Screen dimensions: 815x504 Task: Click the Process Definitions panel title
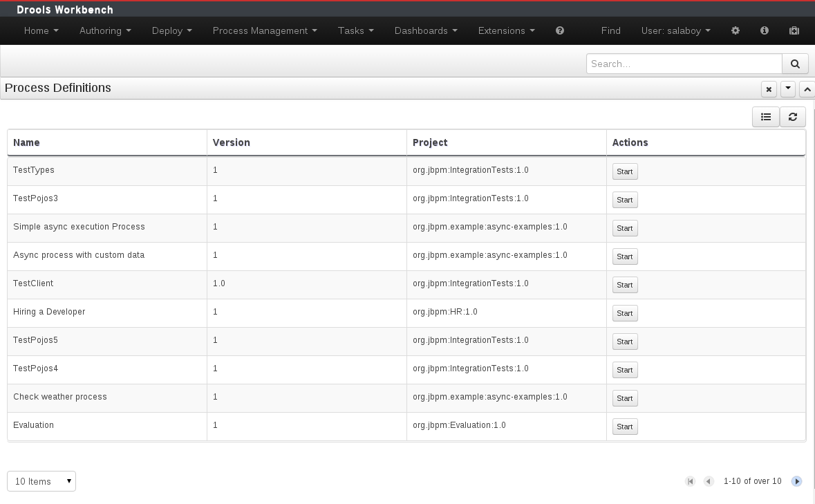pyautogui.click(x=57, y=88)
